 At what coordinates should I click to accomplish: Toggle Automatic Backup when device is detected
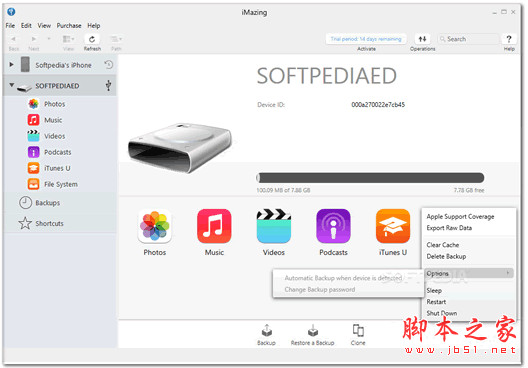tap(343, 278)
